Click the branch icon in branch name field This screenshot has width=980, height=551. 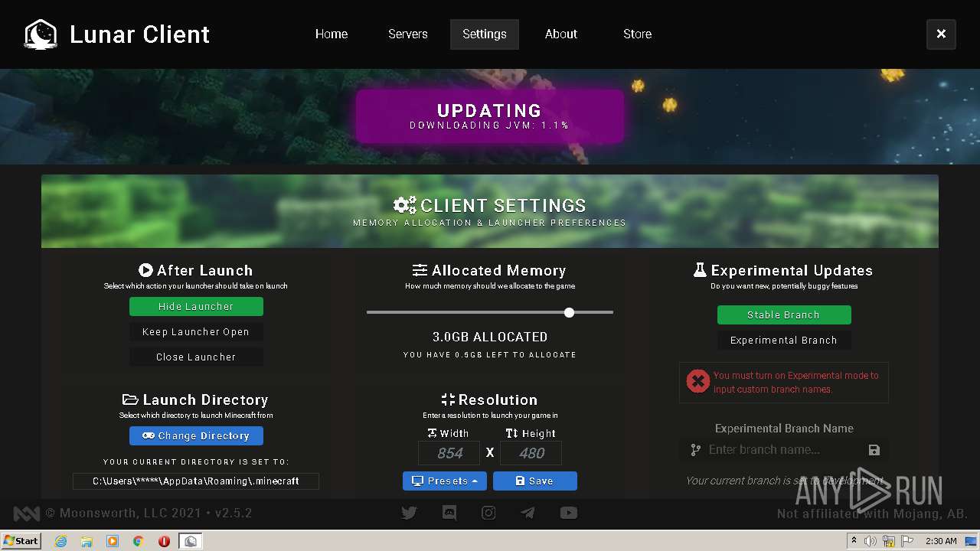(x=695, y=450)
